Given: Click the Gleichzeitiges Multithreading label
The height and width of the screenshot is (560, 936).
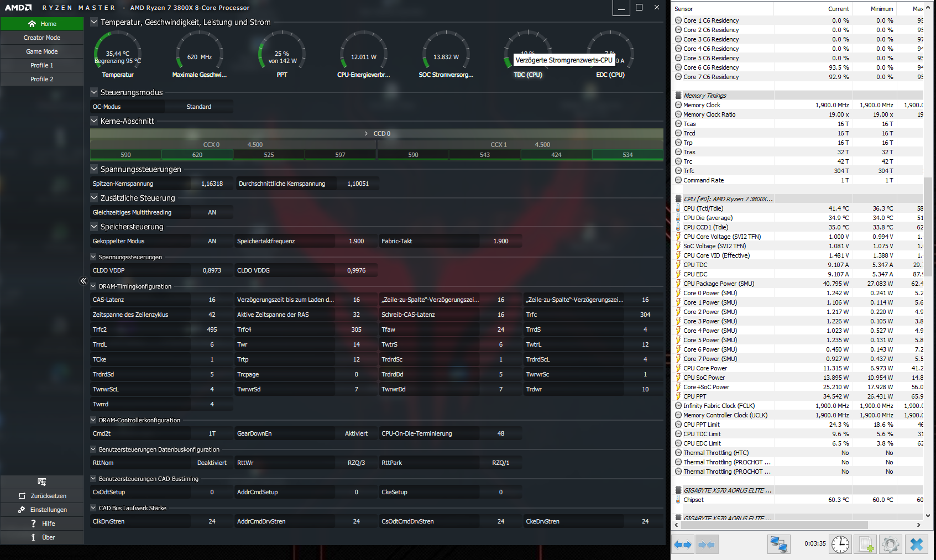Looking at the screenshot, I should pos(132,212).
